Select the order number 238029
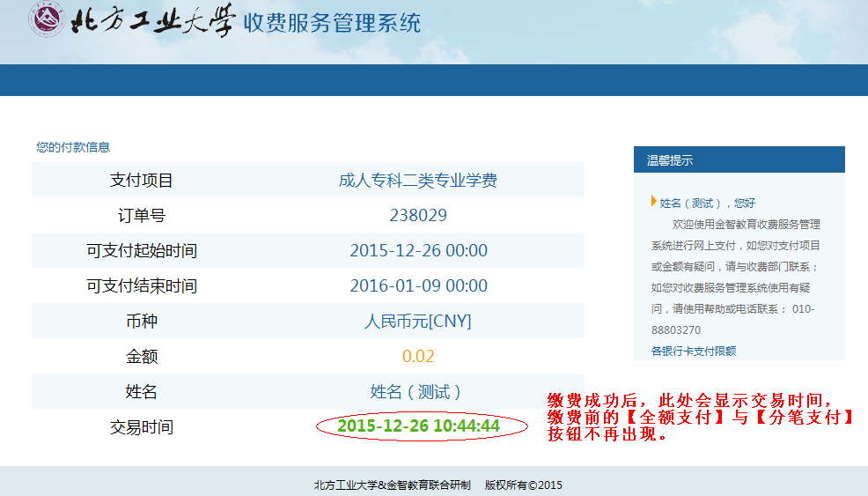Screen dimensions: 868x496 pyautogui.click(x=418, y=216)
